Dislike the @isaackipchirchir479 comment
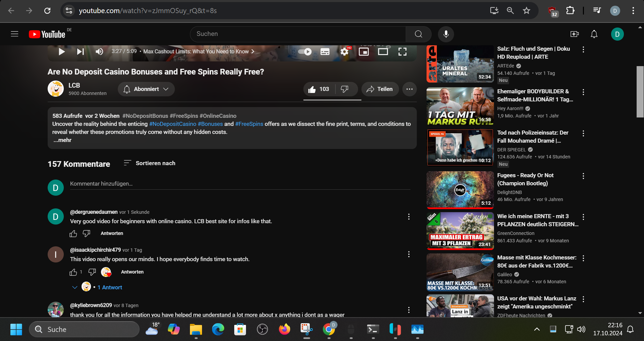 92,272
